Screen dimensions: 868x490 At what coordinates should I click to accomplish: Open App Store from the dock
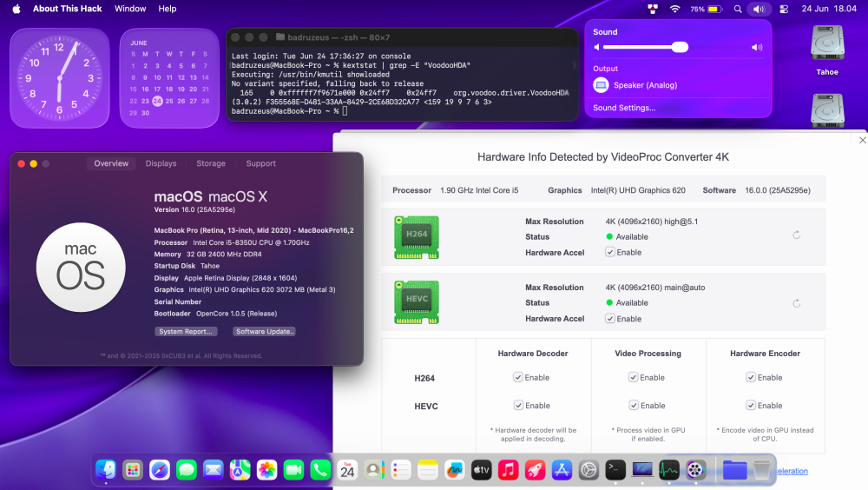pyautogui.click(x=562, y=470)
